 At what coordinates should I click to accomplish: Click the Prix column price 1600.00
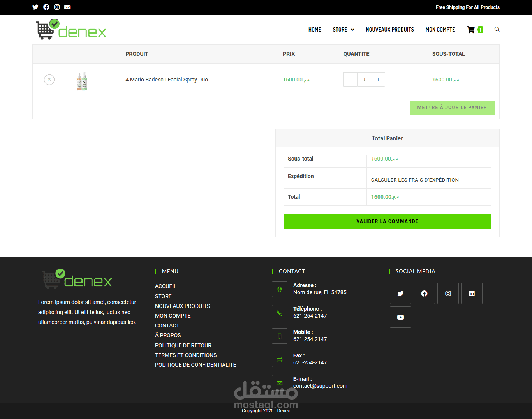click(x=296, y=80)
